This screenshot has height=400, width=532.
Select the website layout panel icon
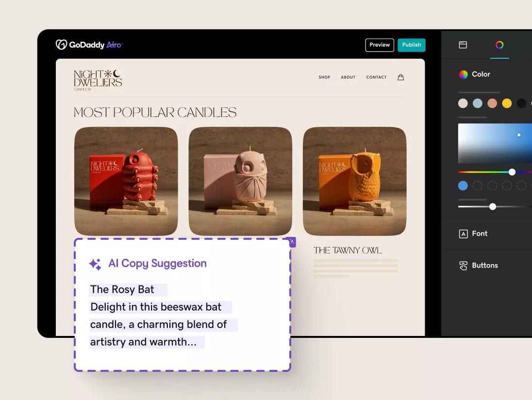click(463, 45)
